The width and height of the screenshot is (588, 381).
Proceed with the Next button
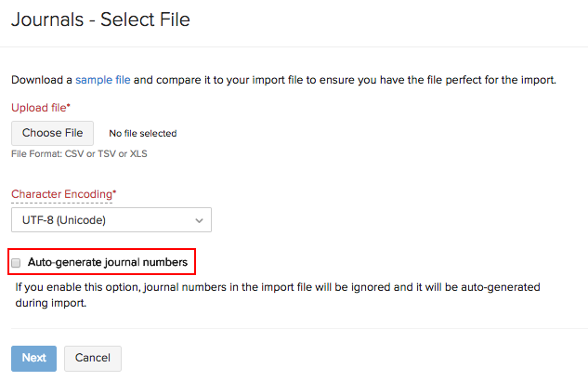(33, 358)
